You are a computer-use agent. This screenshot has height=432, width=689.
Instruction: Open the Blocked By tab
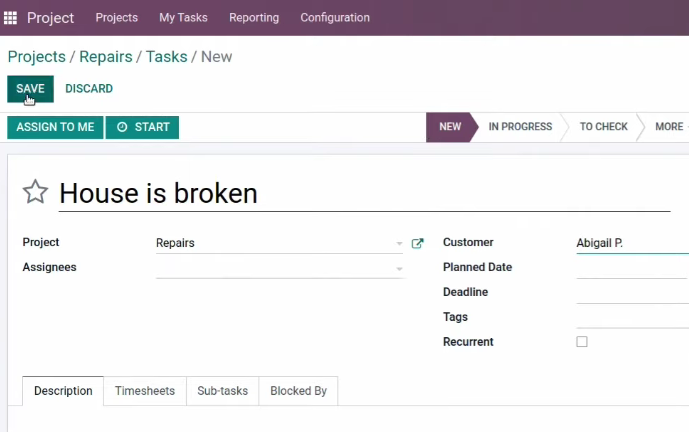click(x=298, y=391)
